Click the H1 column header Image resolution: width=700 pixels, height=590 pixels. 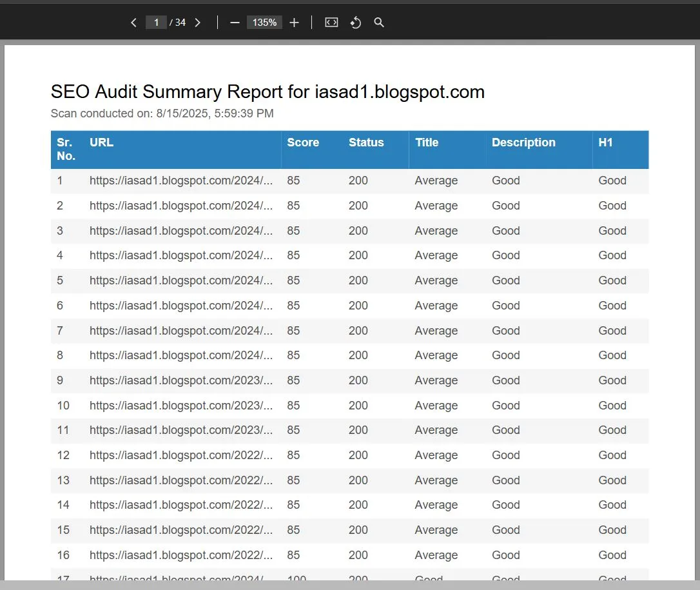[x=606, y=143]
